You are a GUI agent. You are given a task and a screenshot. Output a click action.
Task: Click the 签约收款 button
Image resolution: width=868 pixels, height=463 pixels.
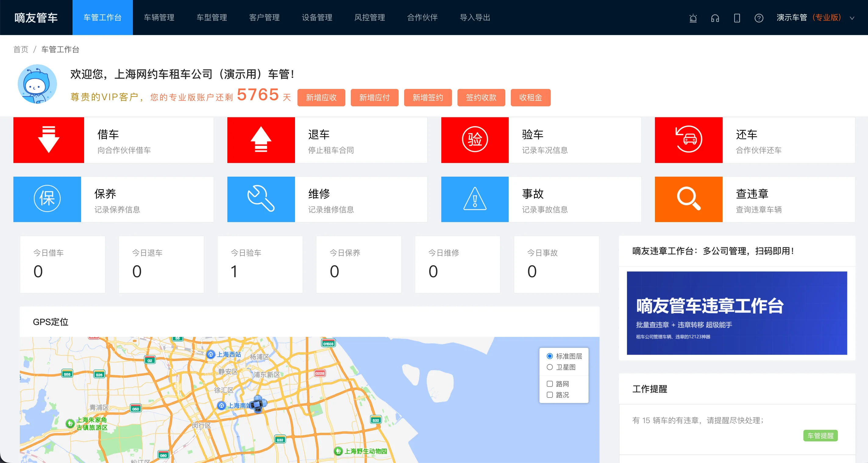click(481, 98)
